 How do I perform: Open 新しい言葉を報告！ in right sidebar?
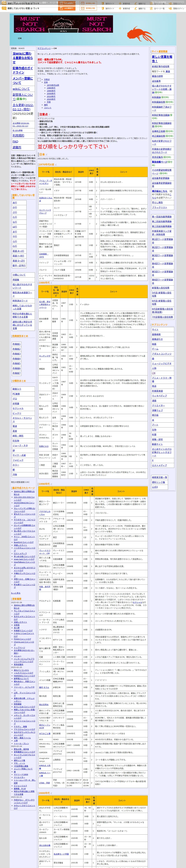tap(162, 59)
